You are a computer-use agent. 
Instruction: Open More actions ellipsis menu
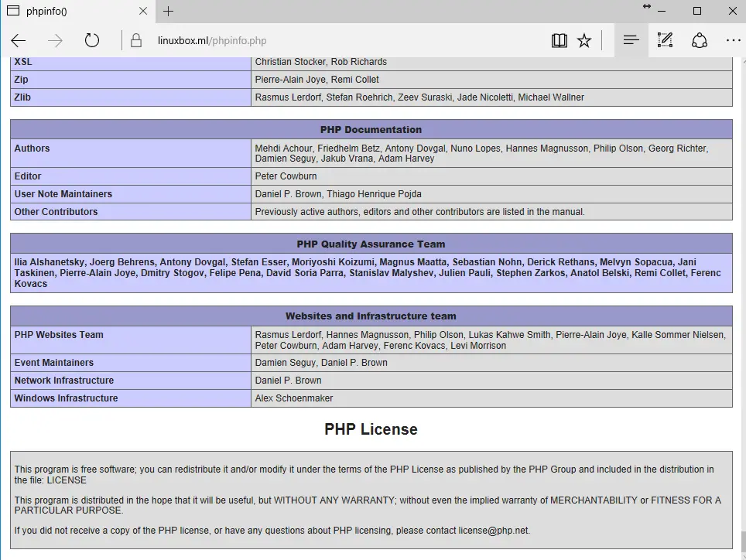click(734, 41)
